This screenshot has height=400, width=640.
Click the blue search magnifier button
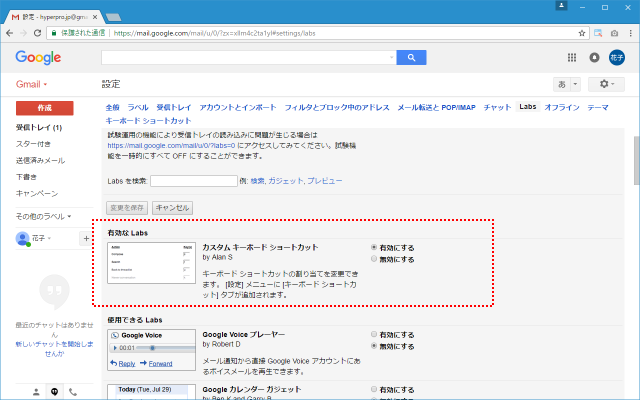coord(411,58)
